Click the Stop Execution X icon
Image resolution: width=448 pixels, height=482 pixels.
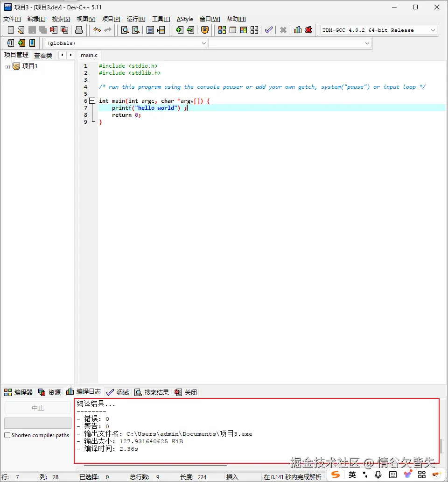coord(283,30)
